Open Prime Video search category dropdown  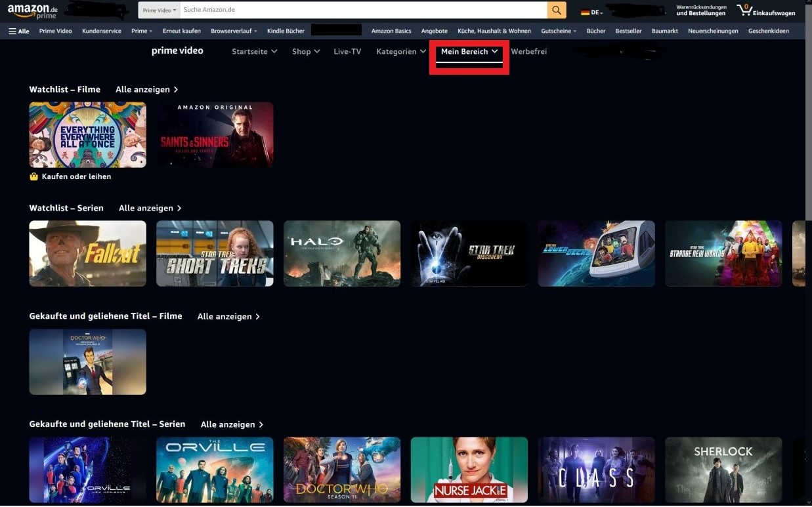click(160, 10)
